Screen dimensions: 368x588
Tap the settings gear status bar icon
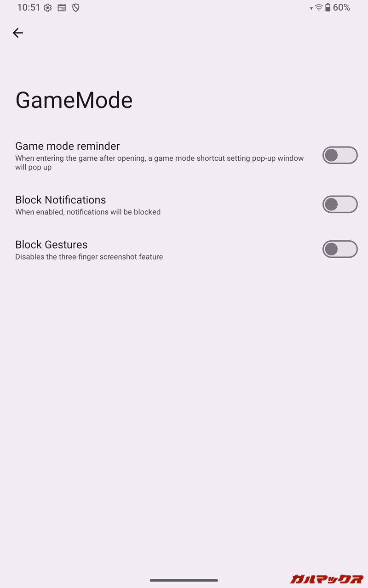coord(48,8)
